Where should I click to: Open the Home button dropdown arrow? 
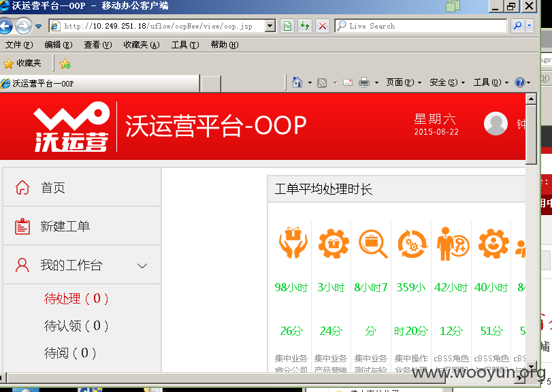point(310,83)
